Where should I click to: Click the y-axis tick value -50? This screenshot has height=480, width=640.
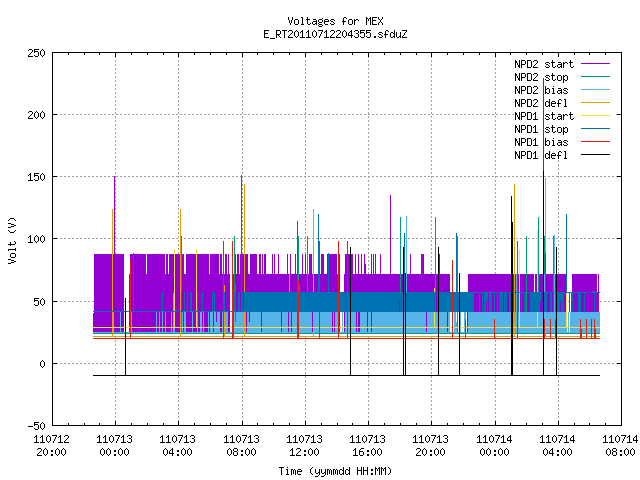point(36,427)
